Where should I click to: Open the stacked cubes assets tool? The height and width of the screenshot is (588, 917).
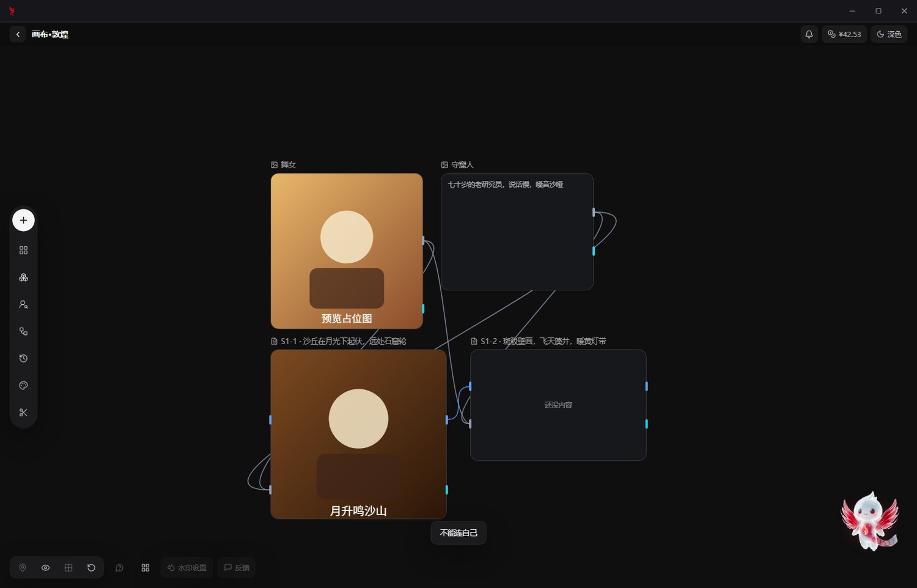tap(23, 277)
